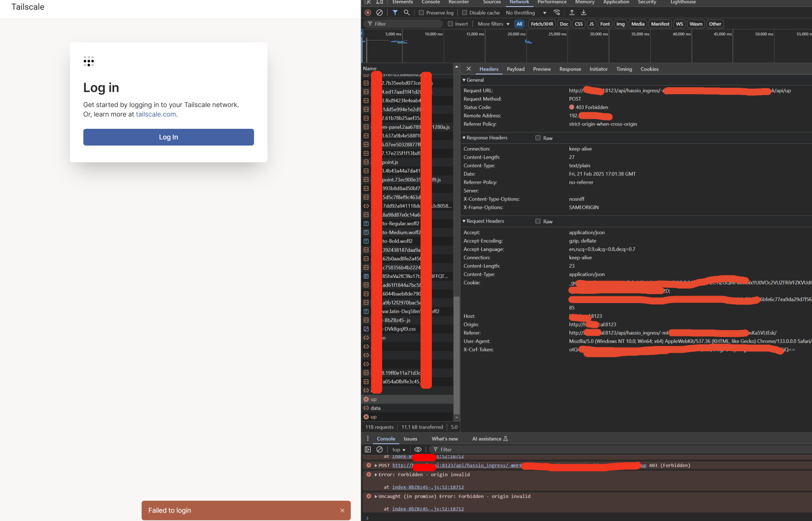
Task: Toggle the network filter funnel icon
Action: (x=395, y=13)
